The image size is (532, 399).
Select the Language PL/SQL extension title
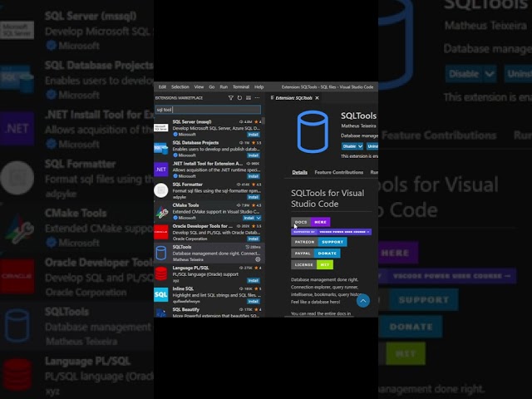point(190,268)
